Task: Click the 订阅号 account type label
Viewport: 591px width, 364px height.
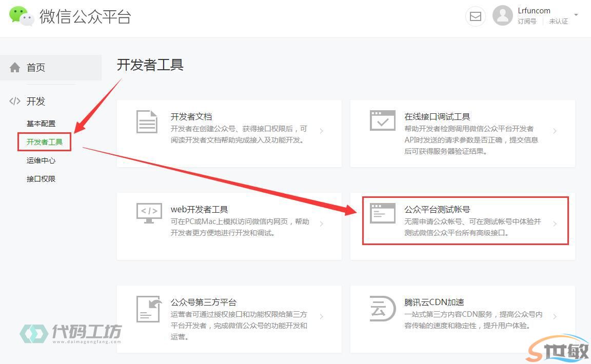Action: coord(527,22)
